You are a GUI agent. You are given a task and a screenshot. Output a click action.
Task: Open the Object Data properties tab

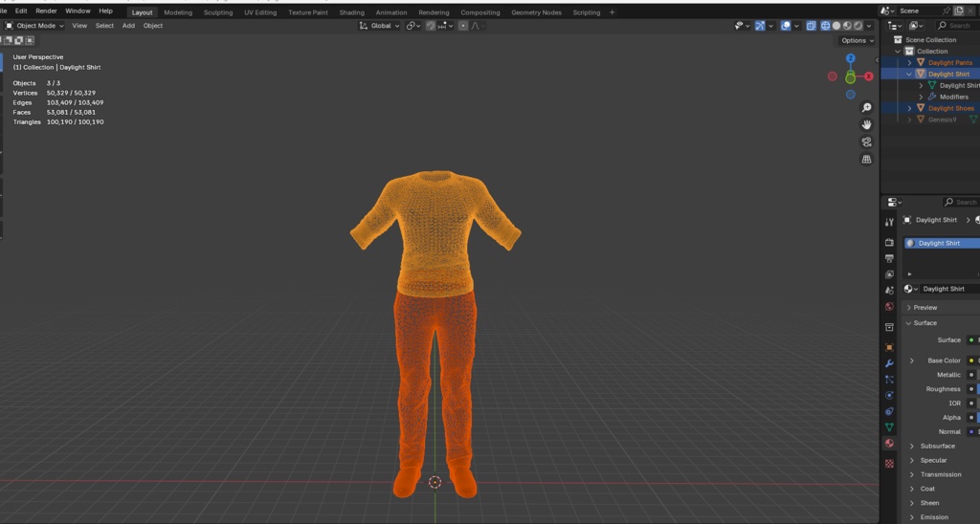pos(889,427)
